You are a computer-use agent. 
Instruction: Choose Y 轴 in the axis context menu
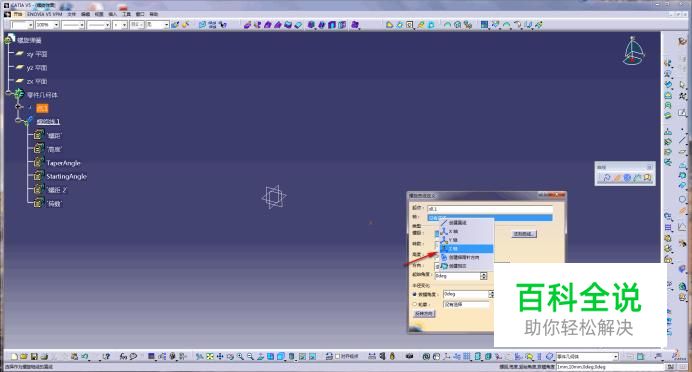point(466,240)
